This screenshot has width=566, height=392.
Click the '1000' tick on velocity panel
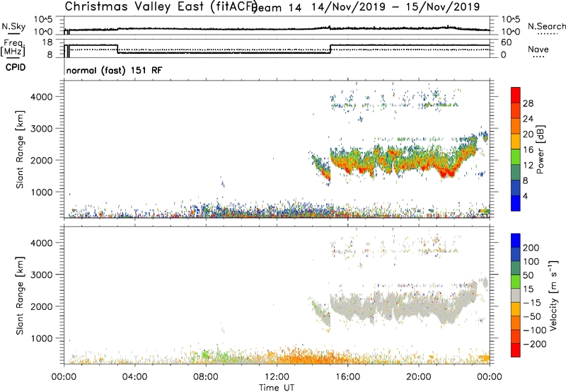(42, 338)
